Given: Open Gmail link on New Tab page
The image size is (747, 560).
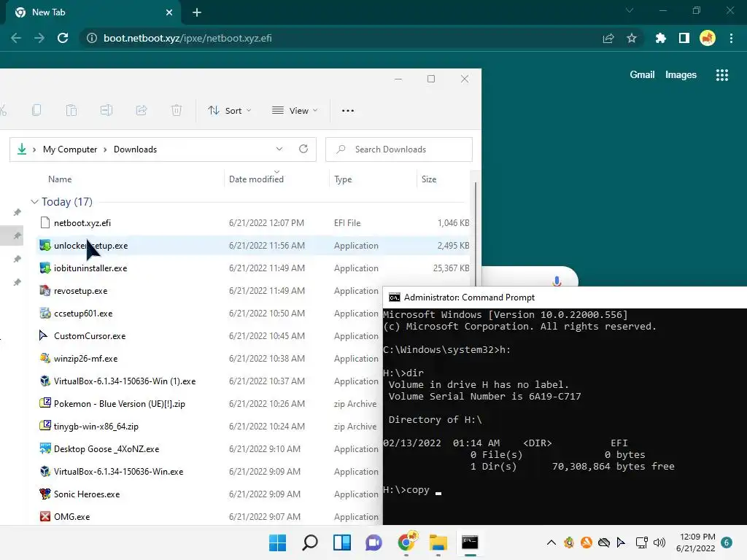Looking at the screenshot, I should coord(642,75).
